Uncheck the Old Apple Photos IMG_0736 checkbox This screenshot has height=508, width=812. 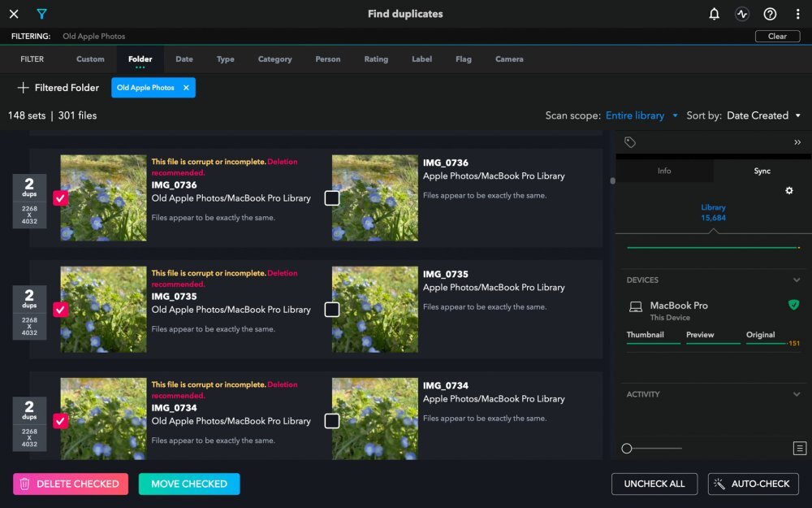60,198
